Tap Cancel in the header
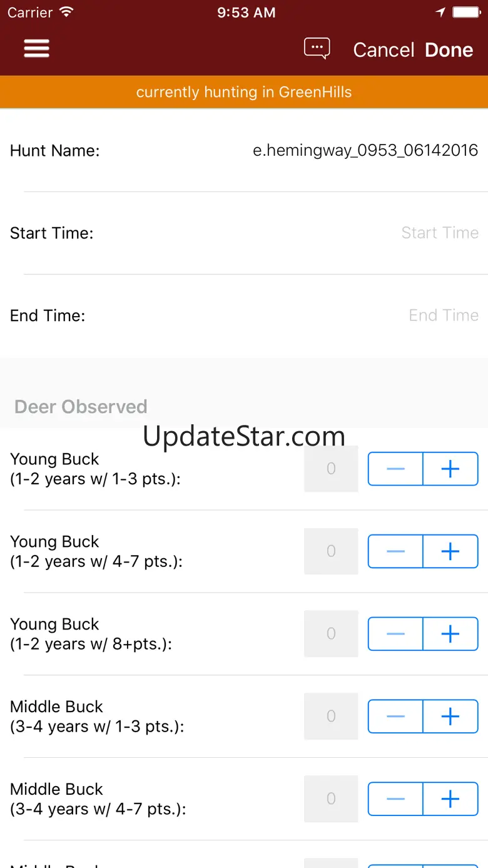 (384, 50)
